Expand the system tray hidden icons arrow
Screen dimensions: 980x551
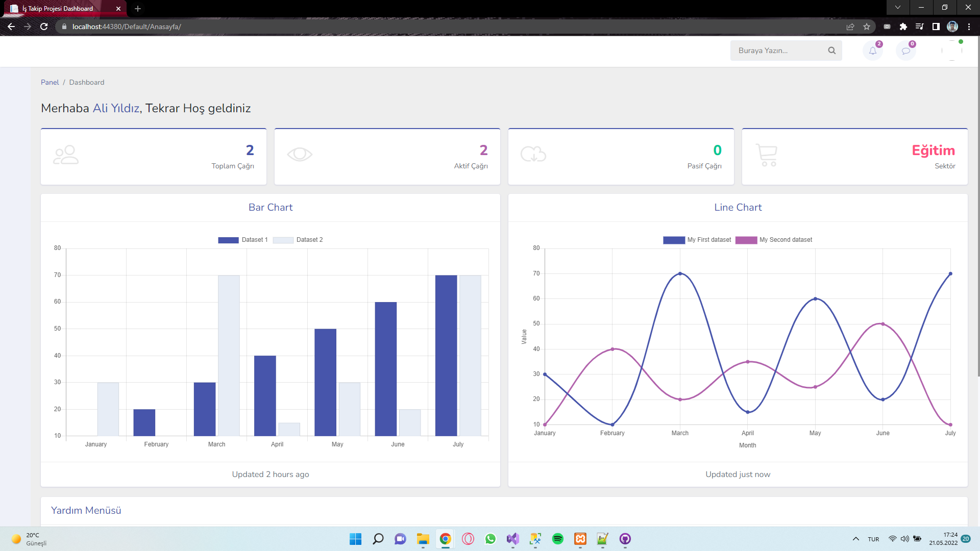[x=855, y=539]
